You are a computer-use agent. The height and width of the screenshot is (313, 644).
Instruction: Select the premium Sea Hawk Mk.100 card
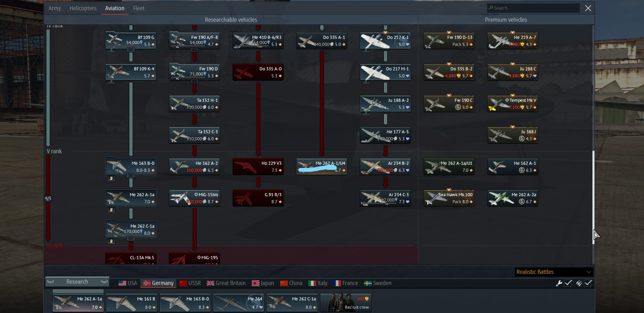click(x=449, y=198)
